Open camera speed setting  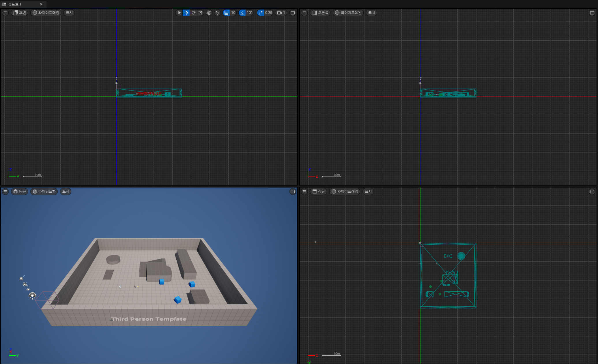(x=281, y=13)
